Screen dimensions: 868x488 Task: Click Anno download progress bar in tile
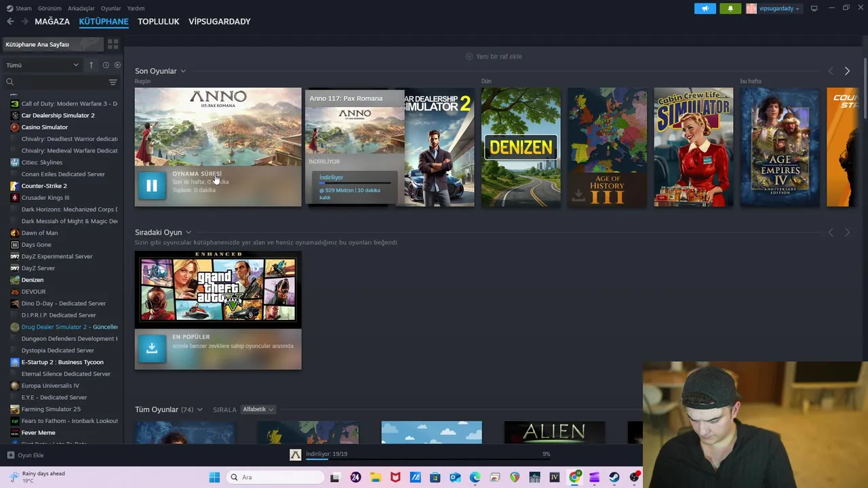[355, 183]
